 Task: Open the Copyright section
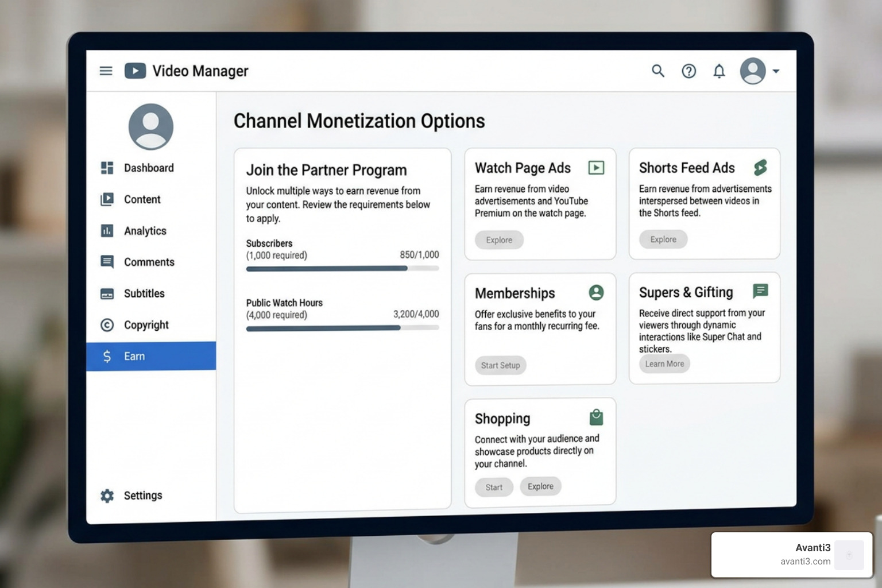(x=146, y=325)
